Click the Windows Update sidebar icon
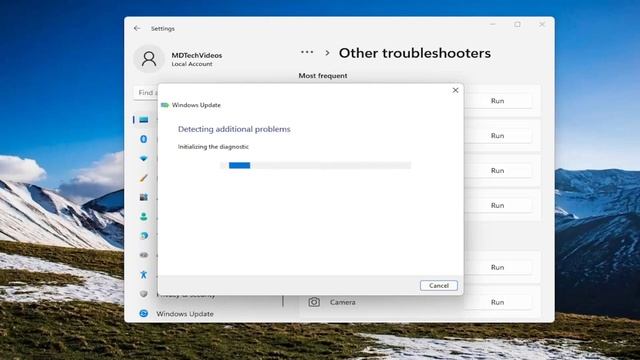The image size is (640, 360). pyautogui.click(x=144, y=313)
